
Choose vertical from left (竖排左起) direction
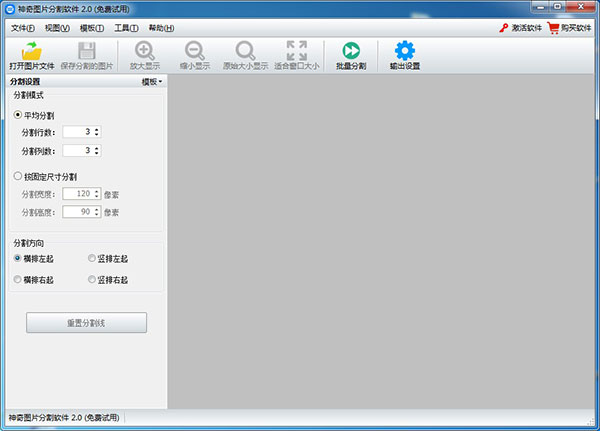tap(93, 259)
